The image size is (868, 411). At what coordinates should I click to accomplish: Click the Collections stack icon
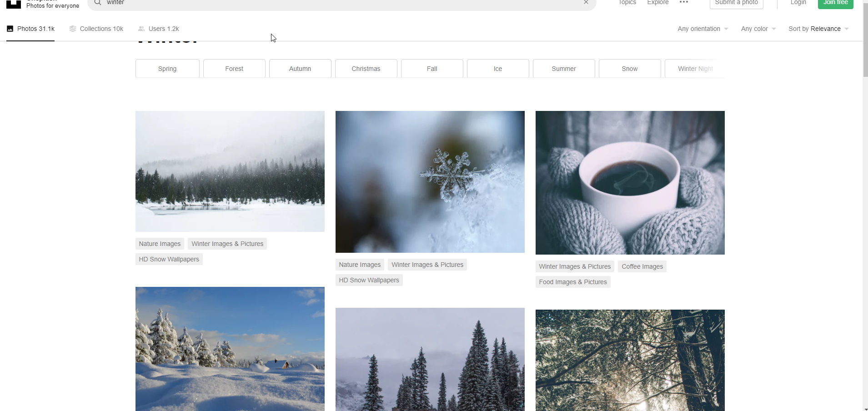click(73, 29)
